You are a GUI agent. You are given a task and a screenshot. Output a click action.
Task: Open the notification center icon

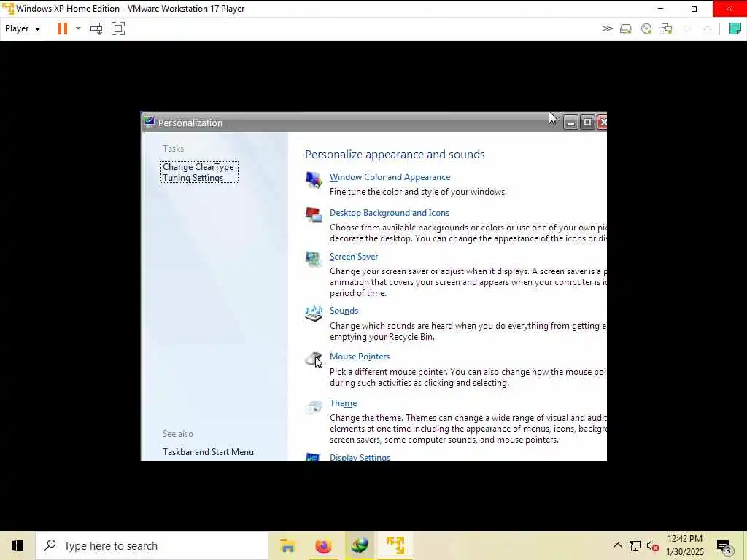pos(724,546)
